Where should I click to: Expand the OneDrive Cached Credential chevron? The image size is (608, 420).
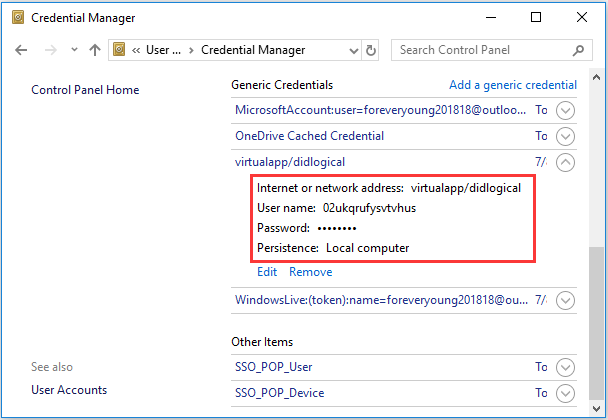click(x=565, y=137)
